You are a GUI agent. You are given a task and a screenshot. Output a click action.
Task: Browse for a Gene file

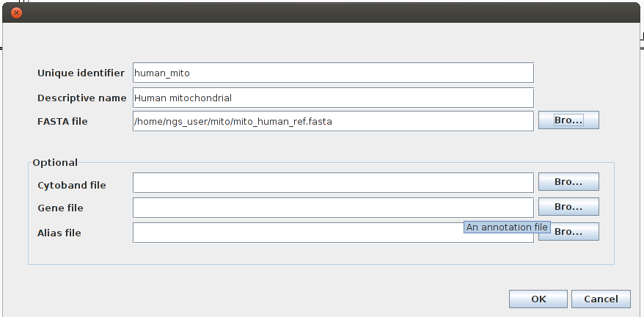click(568, 207)
